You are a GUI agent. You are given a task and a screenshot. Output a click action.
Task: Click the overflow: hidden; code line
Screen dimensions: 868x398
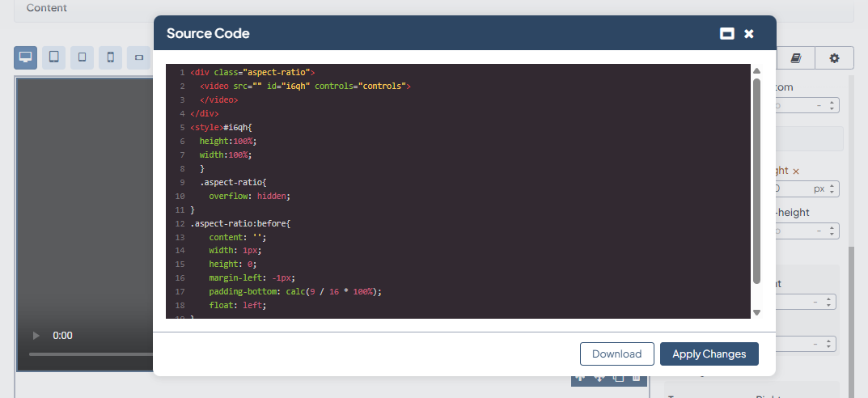[250, 196]
